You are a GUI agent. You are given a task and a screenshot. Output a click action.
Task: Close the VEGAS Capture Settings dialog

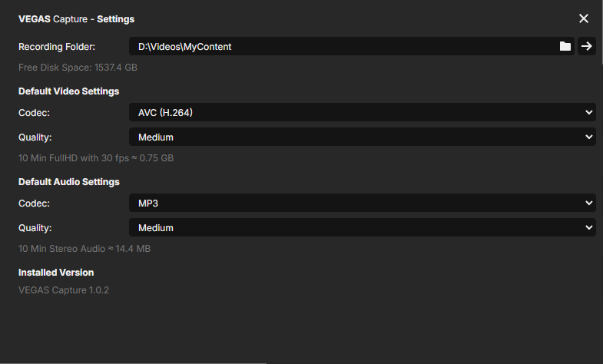[584, 18]
